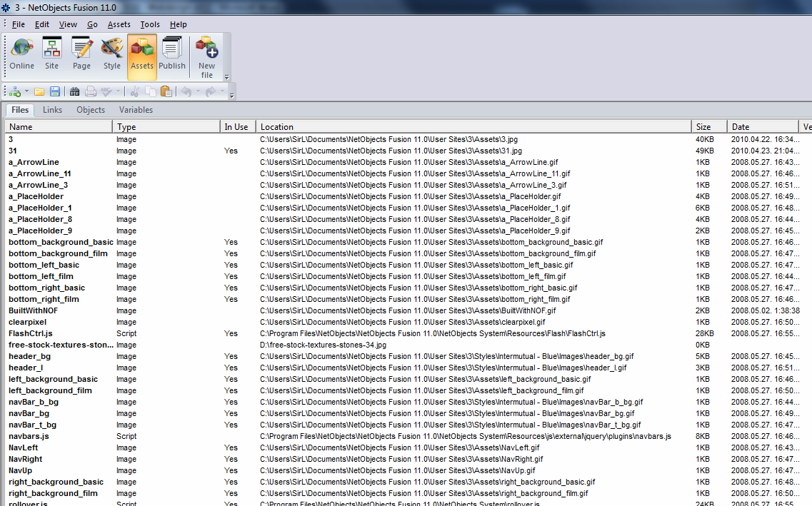
Task: Sort by the Location column header
Action: tap(473, 127)
